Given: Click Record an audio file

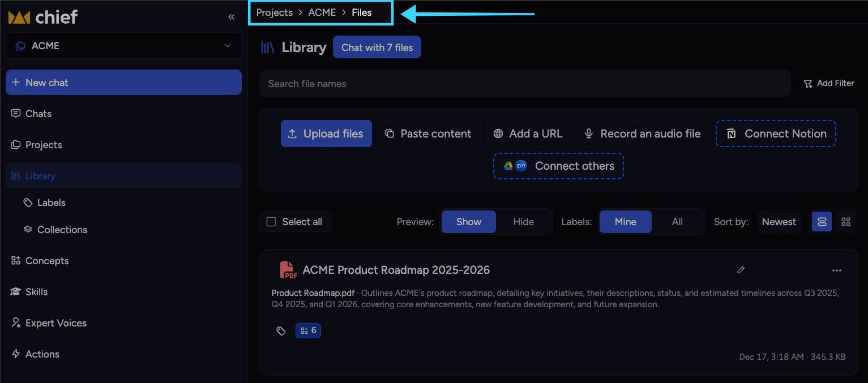Looking at the screenshot, I should (x=643, y=134).
